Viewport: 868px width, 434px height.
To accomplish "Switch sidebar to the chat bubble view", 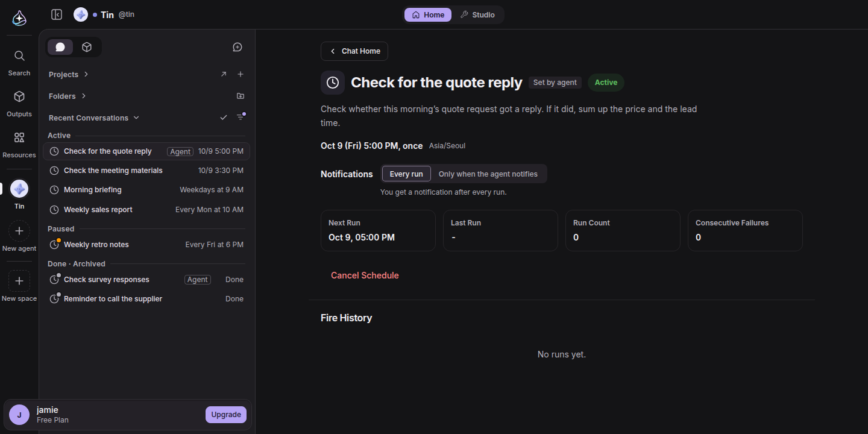I will click(60, 47).
